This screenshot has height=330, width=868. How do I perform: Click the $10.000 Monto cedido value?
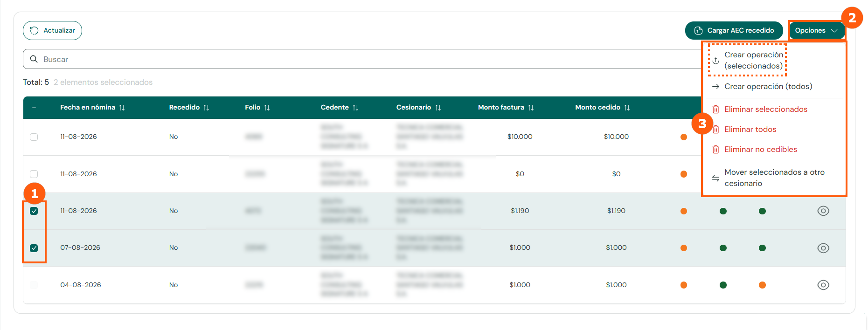(616, 137)
